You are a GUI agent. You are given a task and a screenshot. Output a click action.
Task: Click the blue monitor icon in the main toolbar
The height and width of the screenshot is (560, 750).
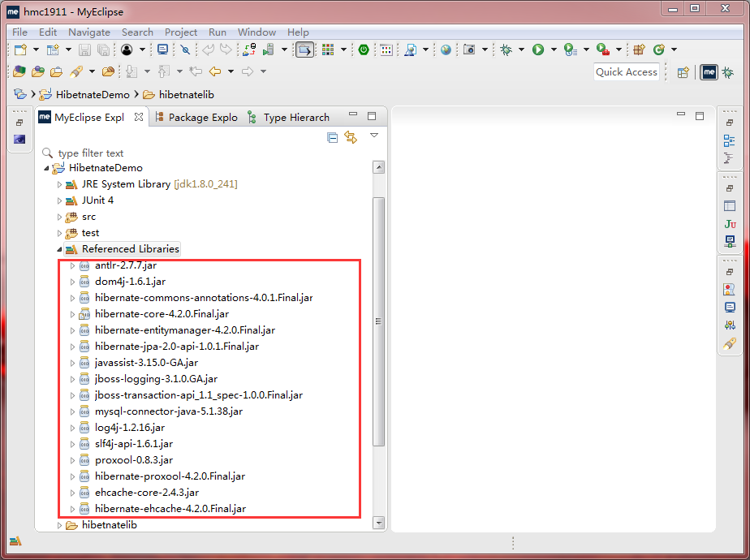tap(162, 50)
